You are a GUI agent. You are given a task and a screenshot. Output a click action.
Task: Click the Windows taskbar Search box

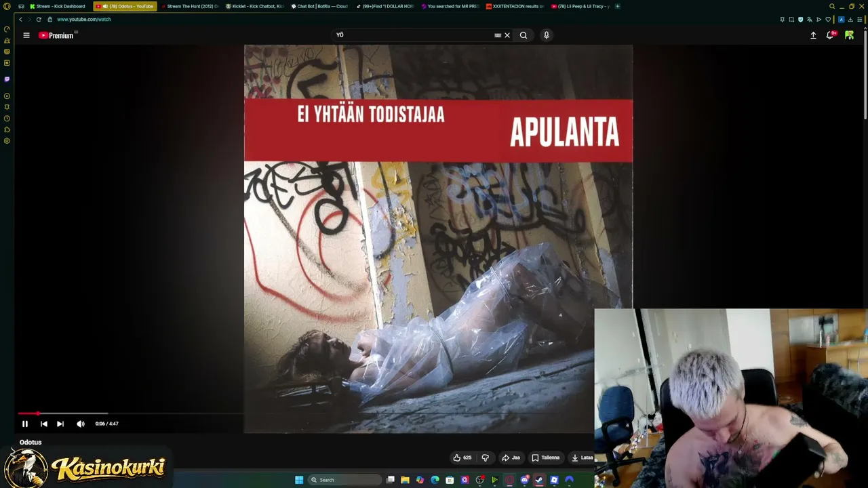pyautogui.click(x=344, y=480)
